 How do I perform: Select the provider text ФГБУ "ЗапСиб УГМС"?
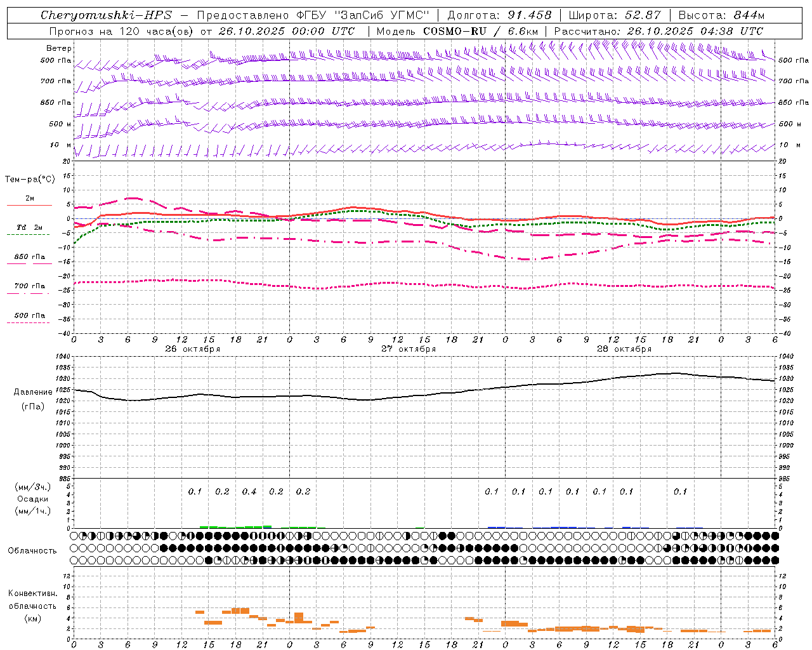click(362, 15)
